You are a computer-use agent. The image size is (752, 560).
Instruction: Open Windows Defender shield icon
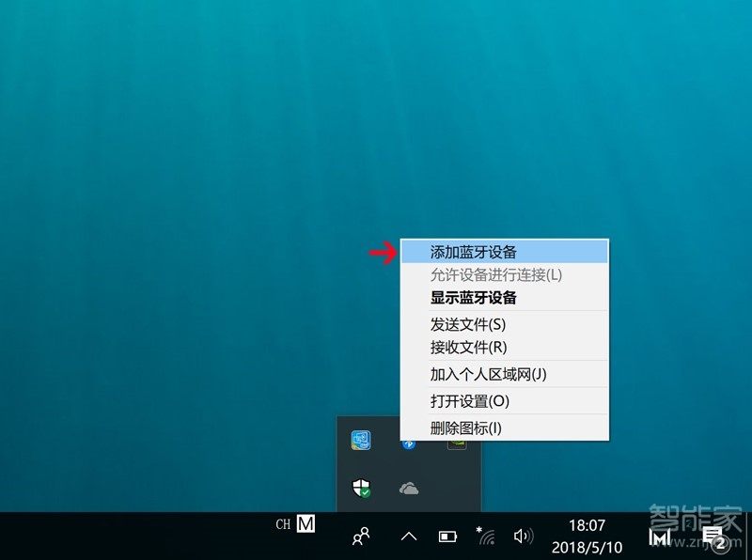(362, 489)
